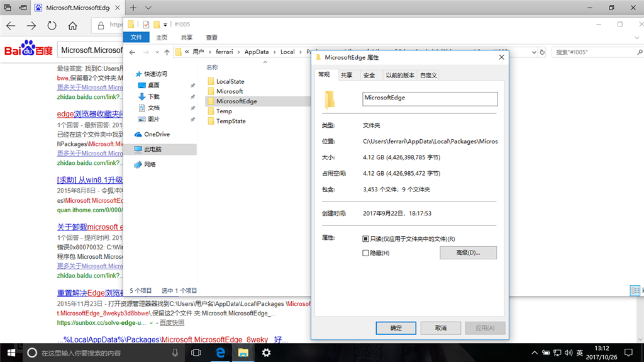Image resolution: width=644 pixels, height=362 pixels.
Task: Click the 高级(D)... button
Action: [468, 252]
